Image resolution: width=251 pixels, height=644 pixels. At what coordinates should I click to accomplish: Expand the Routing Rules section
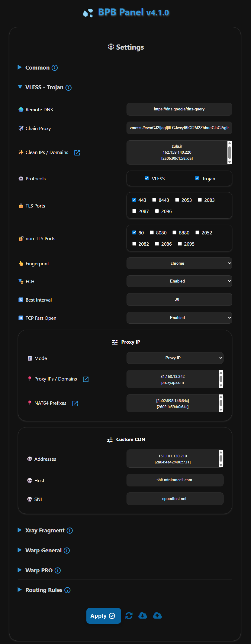[20, 590]
